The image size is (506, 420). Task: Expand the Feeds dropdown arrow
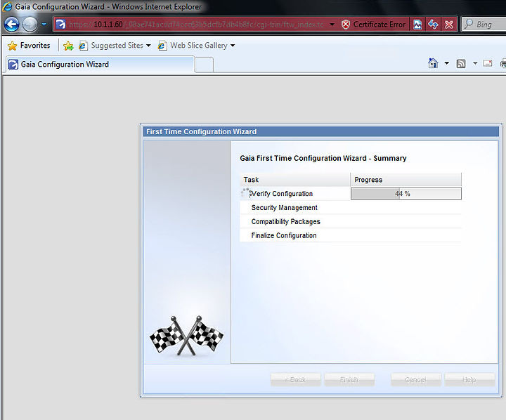pyautogui.click(x=475, y=63)
